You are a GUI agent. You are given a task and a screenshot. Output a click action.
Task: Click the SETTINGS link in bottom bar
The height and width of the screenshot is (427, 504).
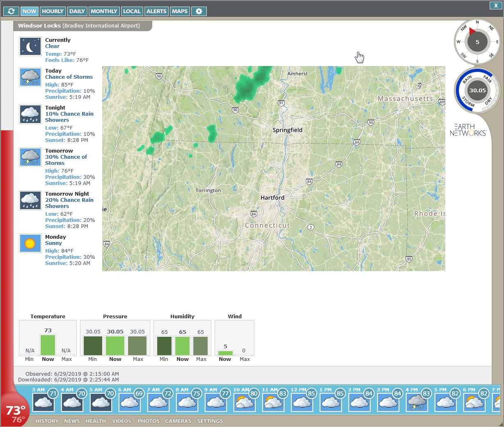(210, 421)
